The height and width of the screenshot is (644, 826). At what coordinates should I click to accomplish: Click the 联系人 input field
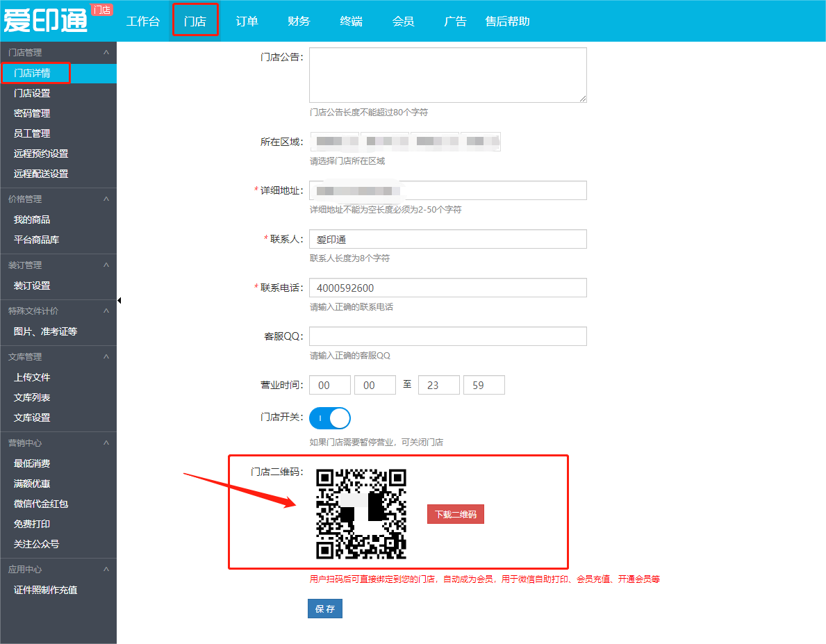[448, 239]
